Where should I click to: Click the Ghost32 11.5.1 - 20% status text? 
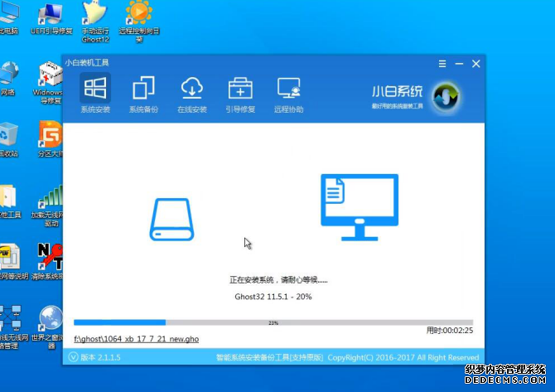click(273, 297)
